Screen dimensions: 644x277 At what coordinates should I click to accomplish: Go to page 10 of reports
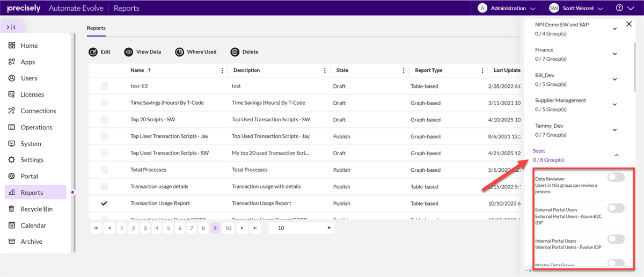click(x=228, y=228)
